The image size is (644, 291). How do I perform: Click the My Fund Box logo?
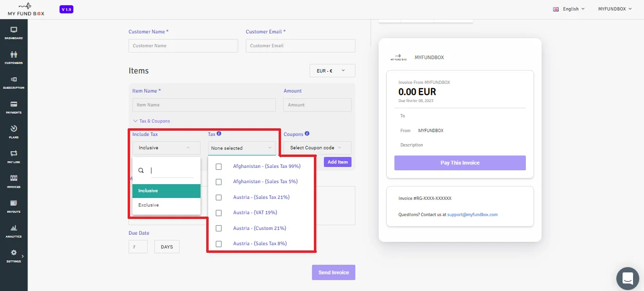[x=26, y=9]
